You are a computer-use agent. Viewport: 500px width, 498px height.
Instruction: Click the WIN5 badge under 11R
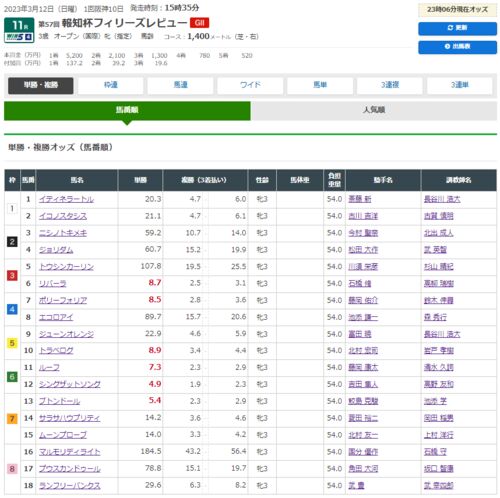tap(19, 37)
